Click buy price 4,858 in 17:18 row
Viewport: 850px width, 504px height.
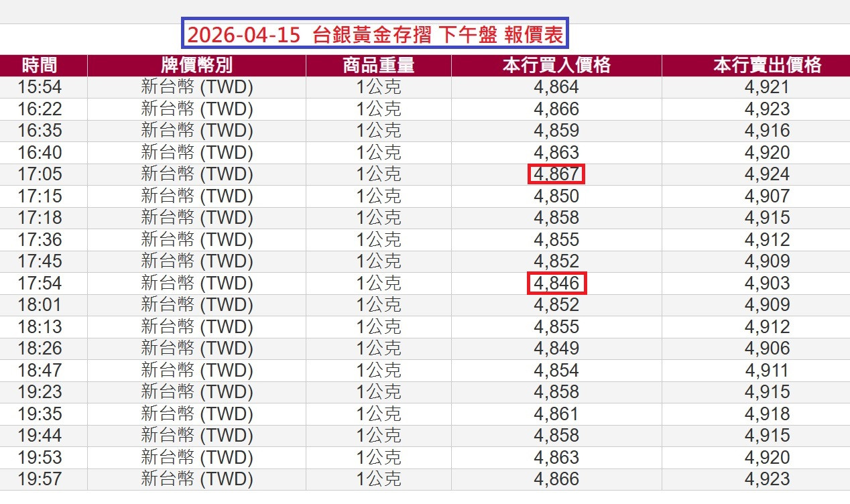coord(556,218)
